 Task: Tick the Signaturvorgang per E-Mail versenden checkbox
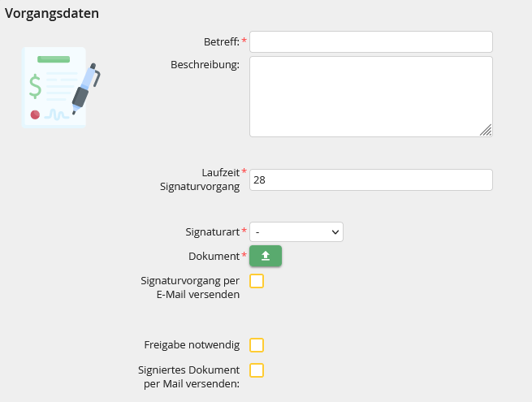257,281
